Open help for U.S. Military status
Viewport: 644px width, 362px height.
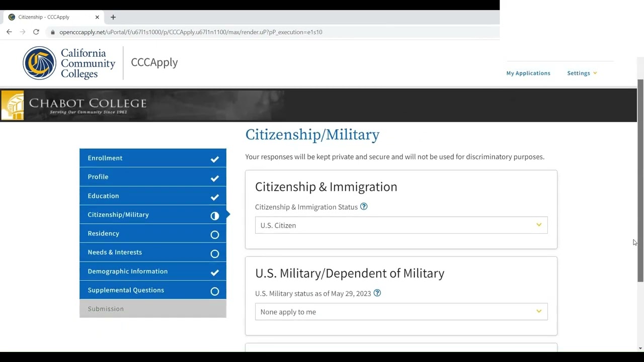point(377,293)
